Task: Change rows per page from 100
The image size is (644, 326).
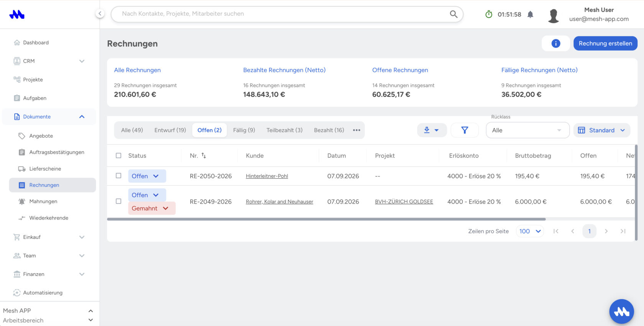Action: tap(530, 231)
